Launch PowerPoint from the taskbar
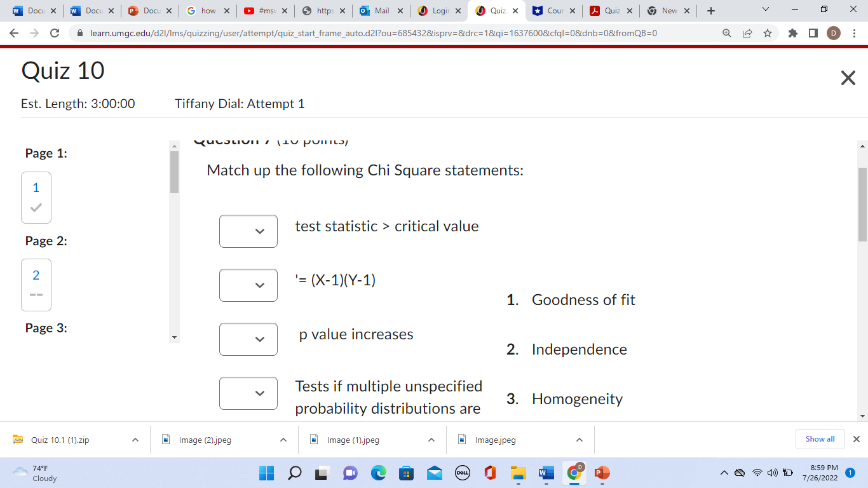868x488 pixels. pyautogui.click(x=602, y=473)
